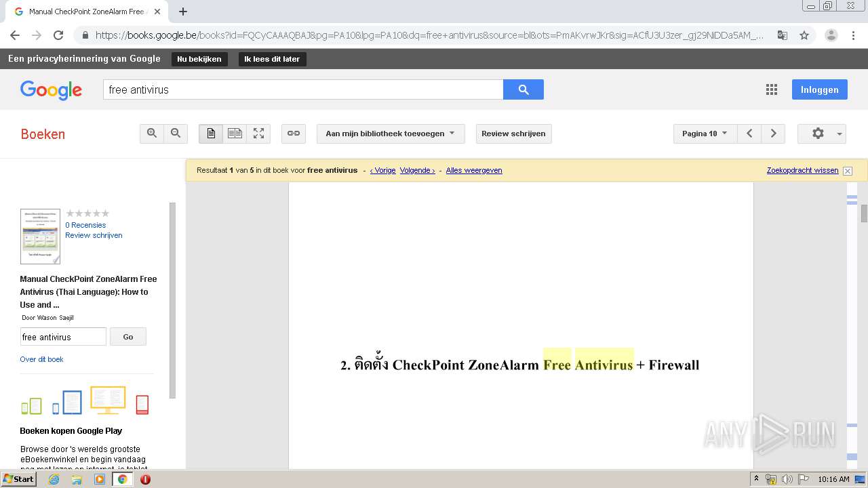Image resolution: width=868 pixels, height=488 pixels.
Task: Click the book cover thumbnail
Action: click(x=40, y=236)
